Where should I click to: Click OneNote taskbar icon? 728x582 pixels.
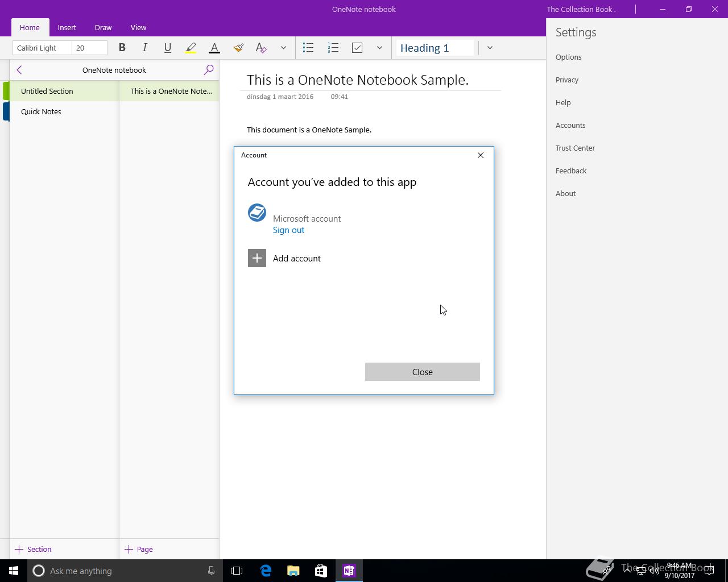click(349, 571)
